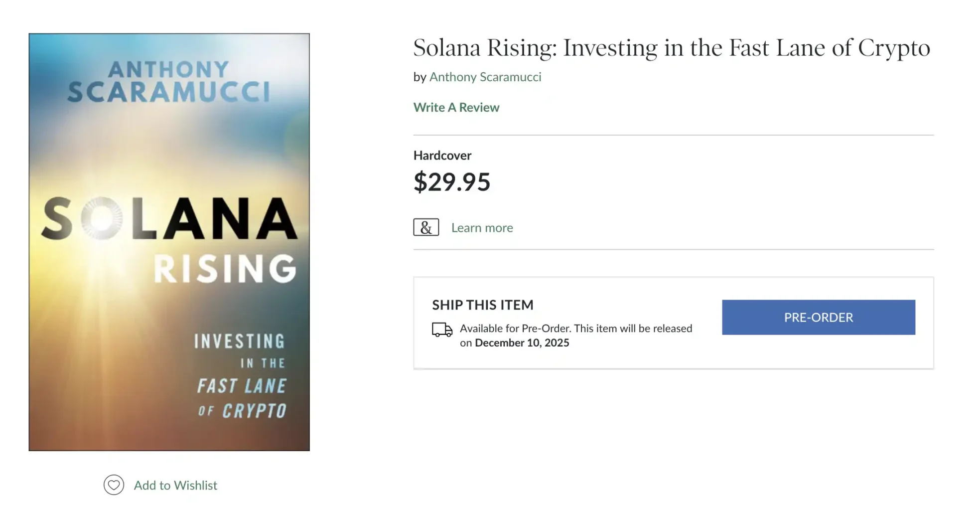980x509 pixels.
Task: Toggle Add to Wishlist for this book
Action: [175, 485]
